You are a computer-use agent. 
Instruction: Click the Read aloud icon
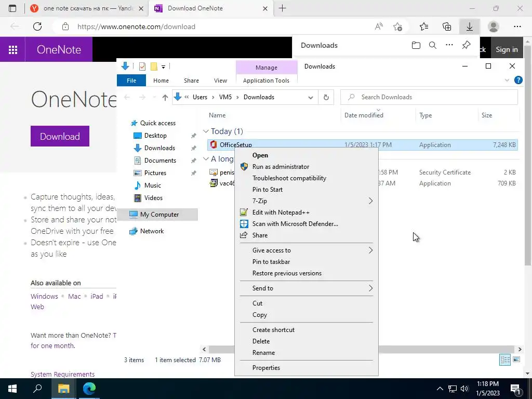click(379, 26)
